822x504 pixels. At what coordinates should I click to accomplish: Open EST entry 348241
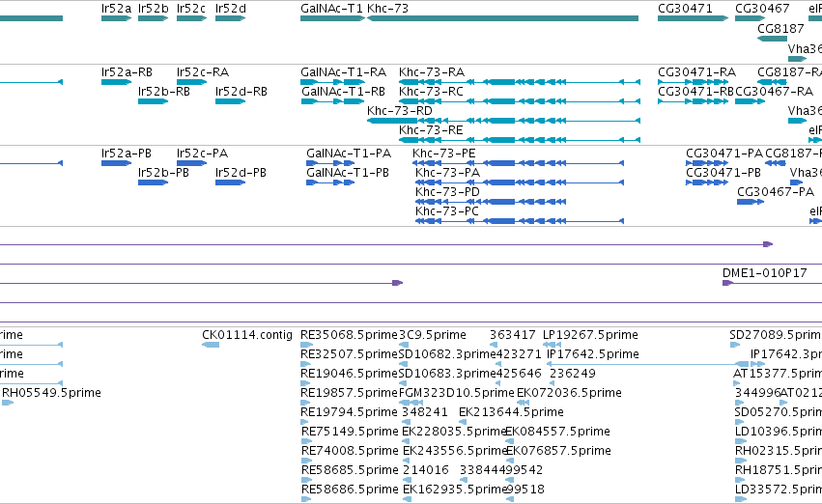pyautogui.click(x=406, y=422)
